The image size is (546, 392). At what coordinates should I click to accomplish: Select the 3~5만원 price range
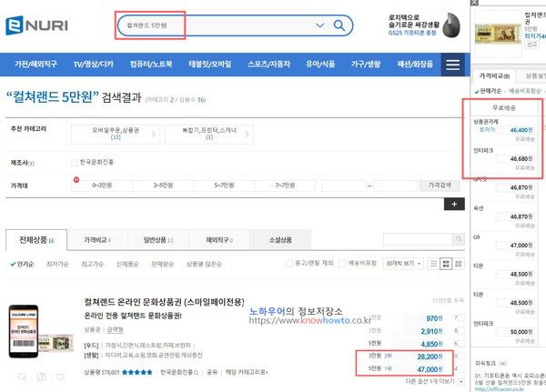[163, 186]
